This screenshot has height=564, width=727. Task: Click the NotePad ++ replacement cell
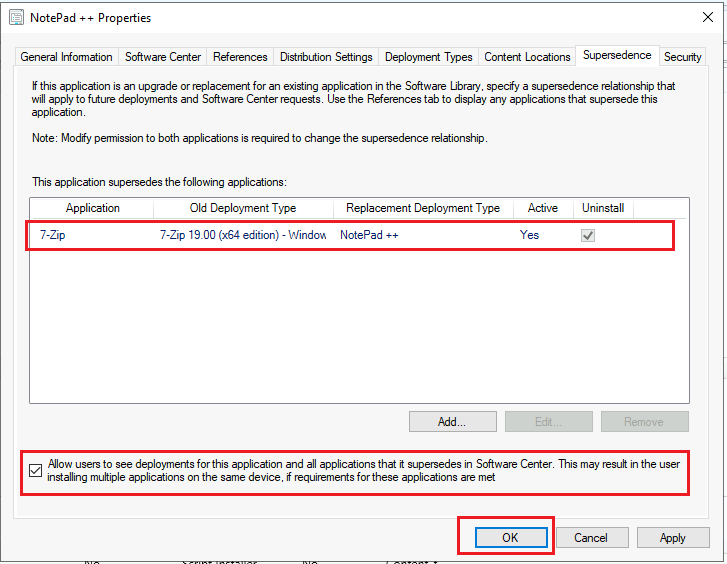coord(369,235)
